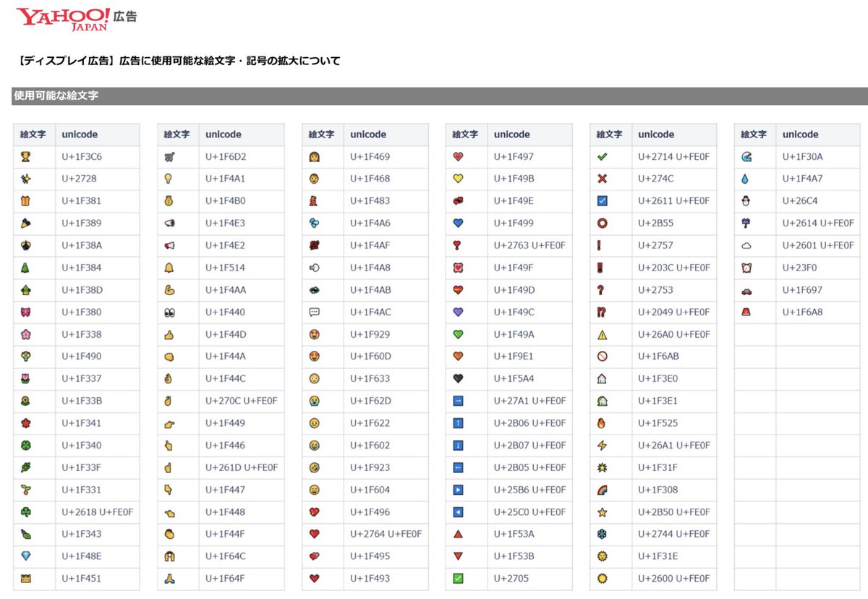Click the code text U+2764 U+FE0F
The width and height of the screenshot is (868, 599).
tap(386, 535)
